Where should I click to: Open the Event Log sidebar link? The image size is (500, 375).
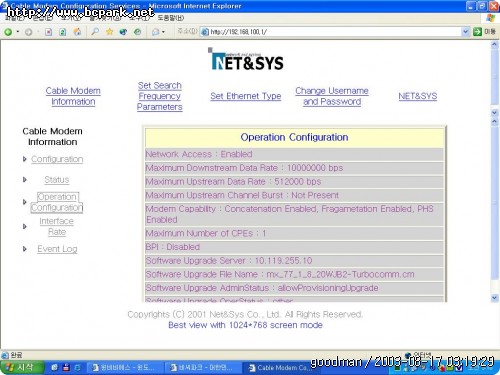tap(57, 249)
